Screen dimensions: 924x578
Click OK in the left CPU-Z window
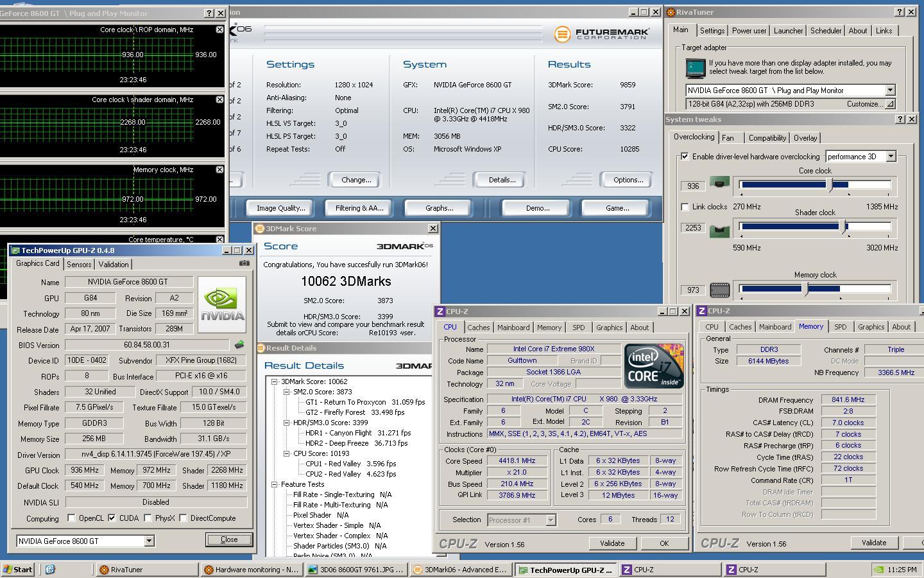point(664,543)
